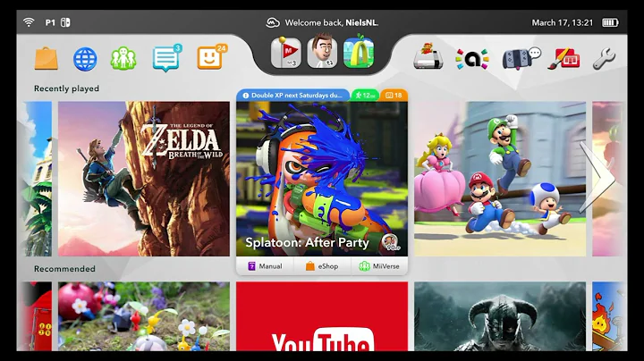Open the Double XP news tab
This screenshot has width=644, height=361.
292,96
